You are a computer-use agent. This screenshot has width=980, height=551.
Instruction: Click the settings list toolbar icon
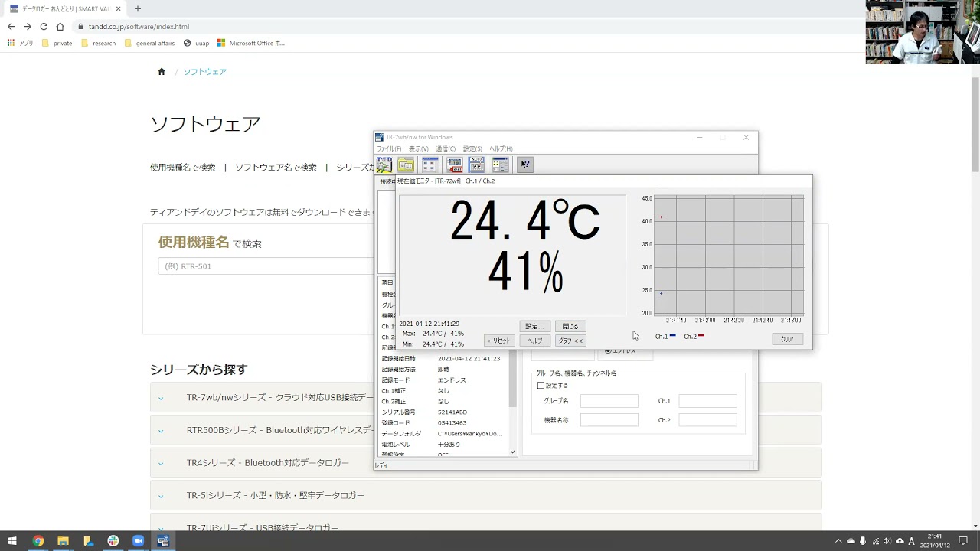pos(501,165)
